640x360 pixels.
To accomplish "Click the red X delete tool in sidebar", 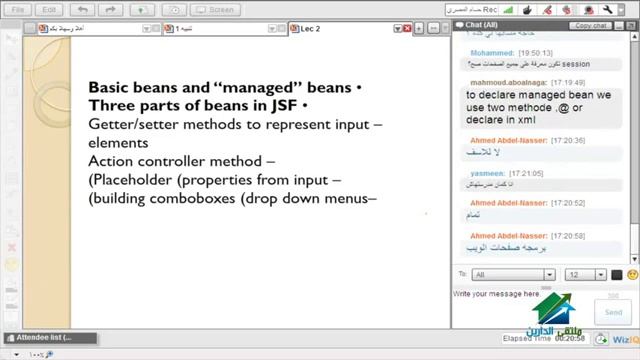I will click(12, 248).
